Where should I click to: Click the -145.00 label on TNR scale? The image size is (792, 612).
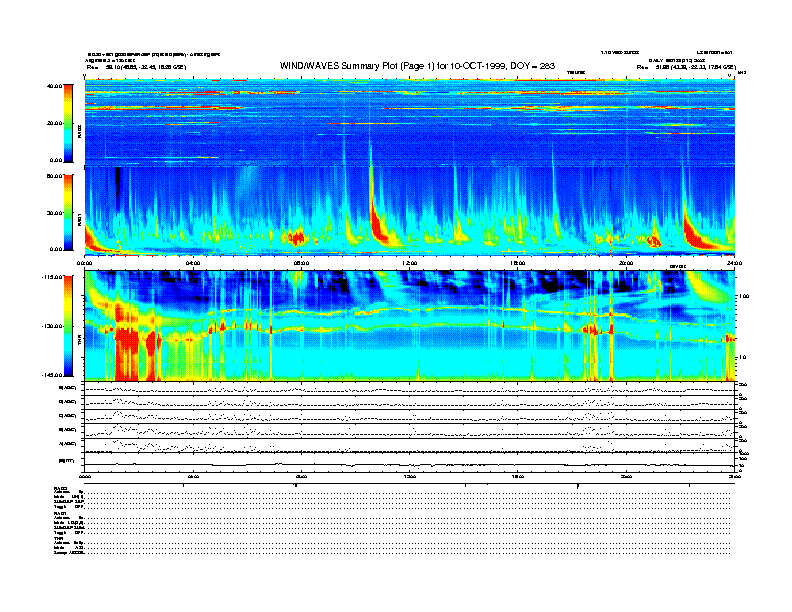pos(53,375)
